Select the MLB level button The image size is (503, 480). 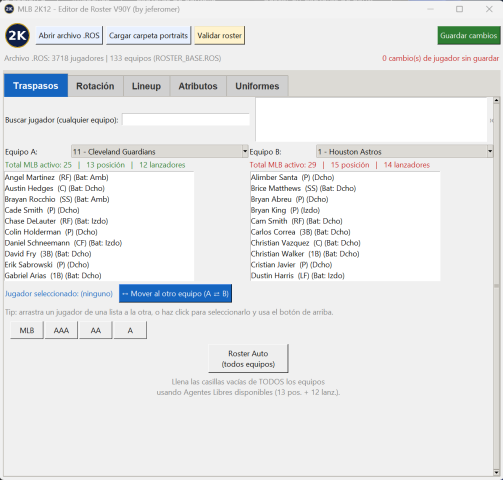[27, 330]
